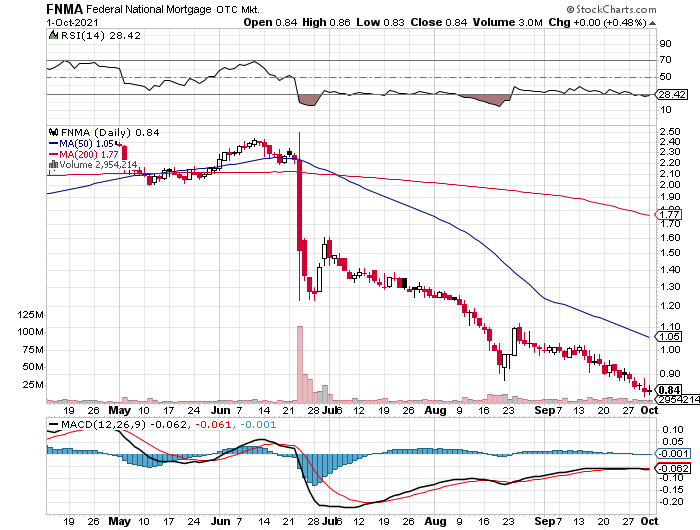Click the MACD(12,26,9) legend label

coord(104,424)
